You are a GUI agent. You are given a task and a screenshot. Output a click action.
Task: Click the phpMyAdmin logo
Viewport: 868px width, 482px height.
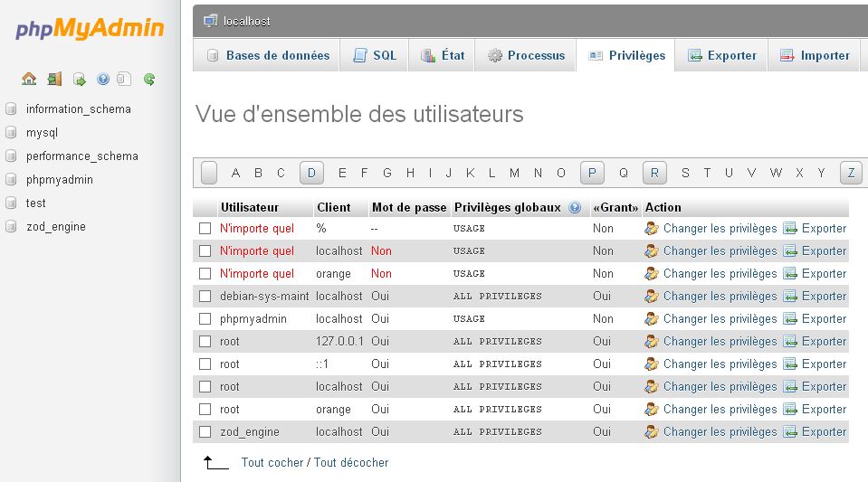point(90,28)
